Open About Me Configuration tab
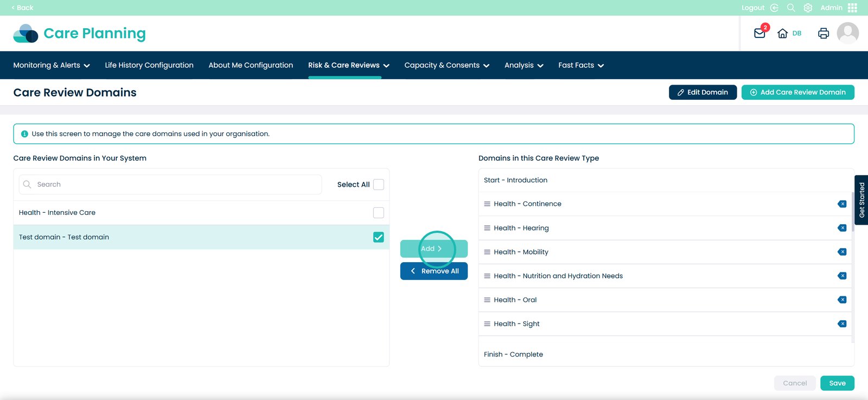Viewport: 868px width, 400px height. 251,65
